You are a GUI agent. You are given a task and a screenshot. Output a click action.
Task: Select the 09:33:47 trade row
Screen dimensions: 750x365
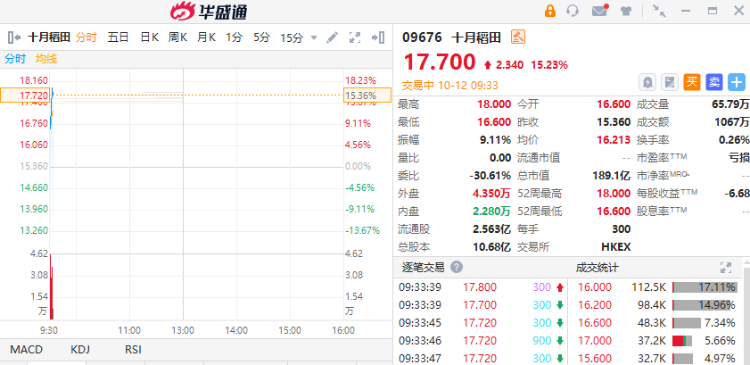click(481, 358)
